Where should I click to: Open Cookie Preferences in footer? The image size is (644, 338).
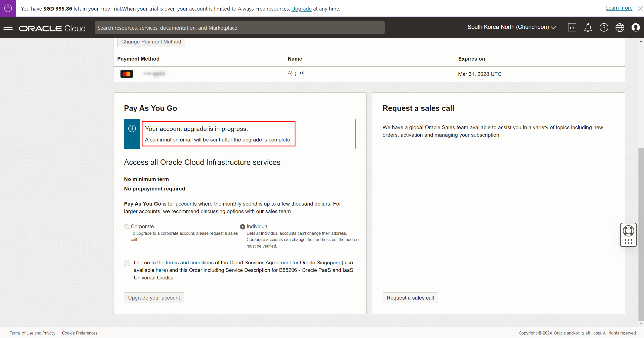pos(79,333)
